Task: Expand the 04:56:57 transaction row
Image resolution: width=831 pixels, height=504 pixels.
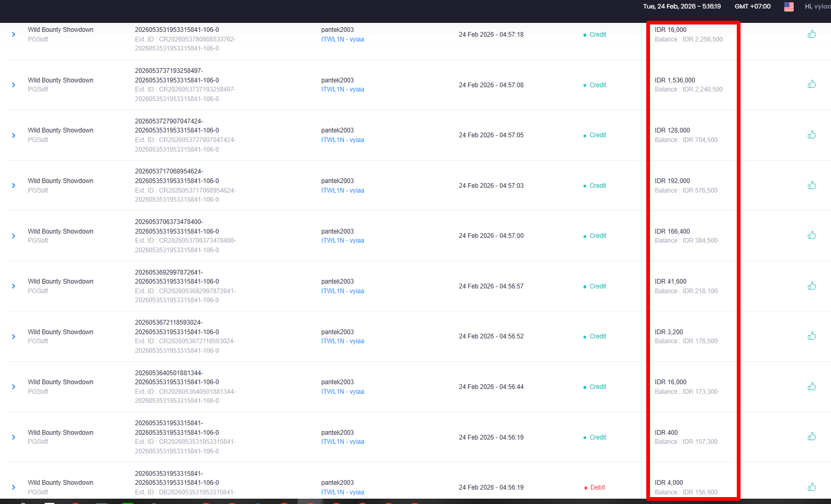Action: [x=14, y=286]
